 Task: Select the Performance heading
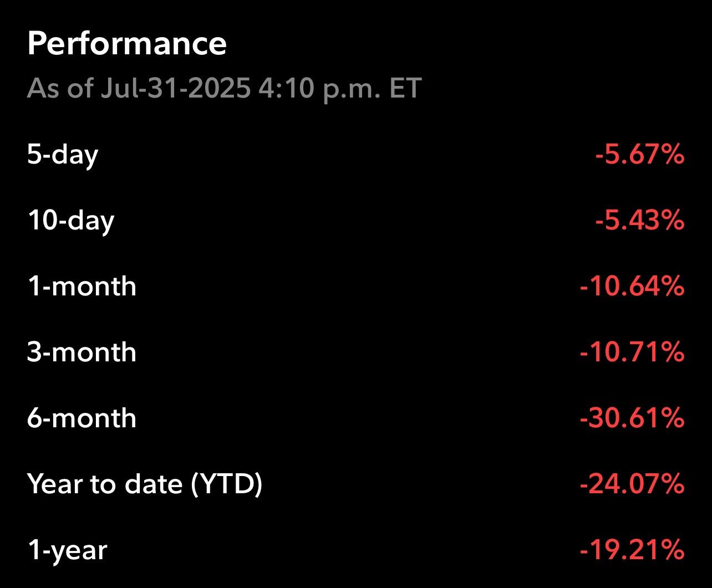[x=127, y=44]
